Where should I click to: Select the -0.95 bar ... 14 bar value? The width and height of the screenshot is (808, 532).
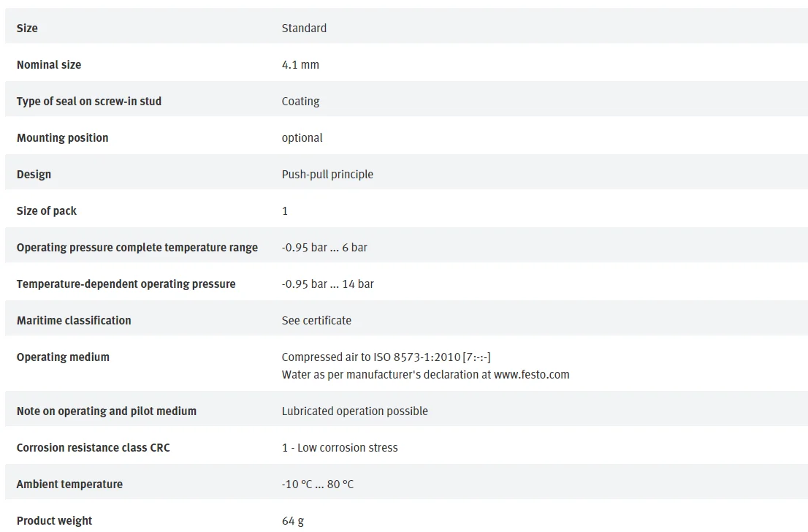(328, 284)
